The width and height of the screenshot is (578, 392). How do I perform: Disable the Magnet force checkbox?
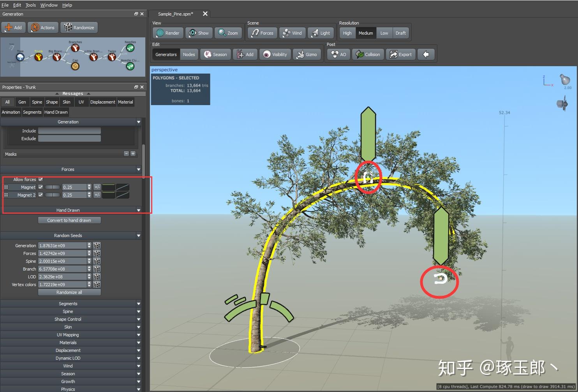(x=41, y=187)
